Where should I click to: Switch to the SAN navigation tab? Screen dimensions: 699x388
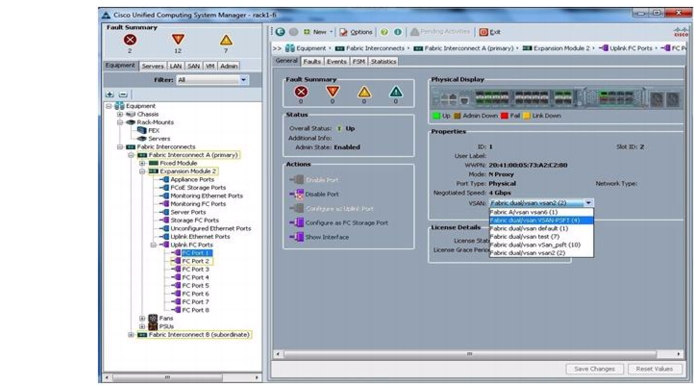click(193, 66)
